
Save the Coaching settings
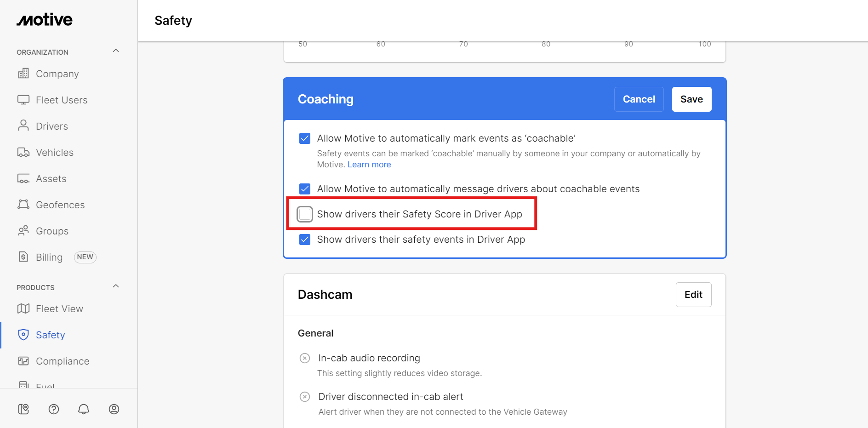pos(691,99)
